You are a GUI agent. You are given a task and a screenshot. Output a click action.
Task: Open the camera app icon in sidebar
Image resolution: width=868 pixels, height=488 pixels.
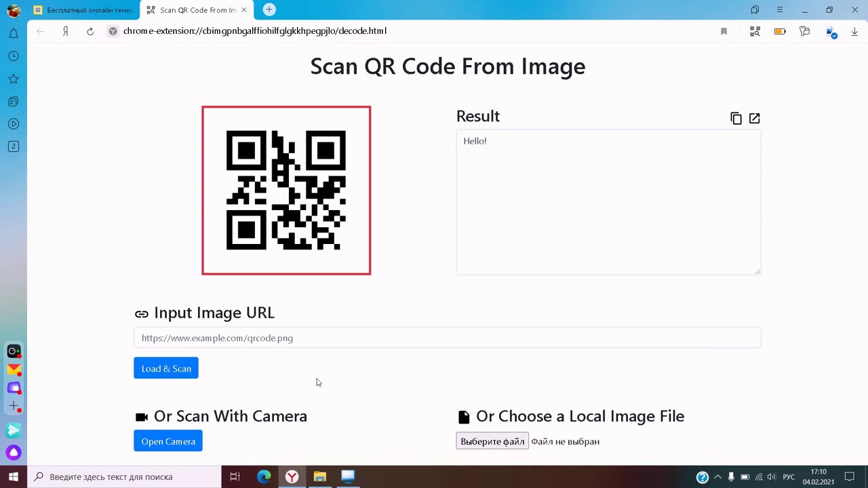(x=14, y=351)
